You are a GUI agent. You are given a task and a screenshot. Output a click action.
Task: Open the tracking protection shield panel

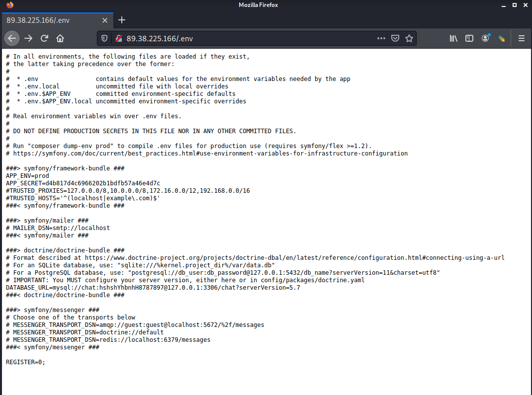tap(104, 38)
